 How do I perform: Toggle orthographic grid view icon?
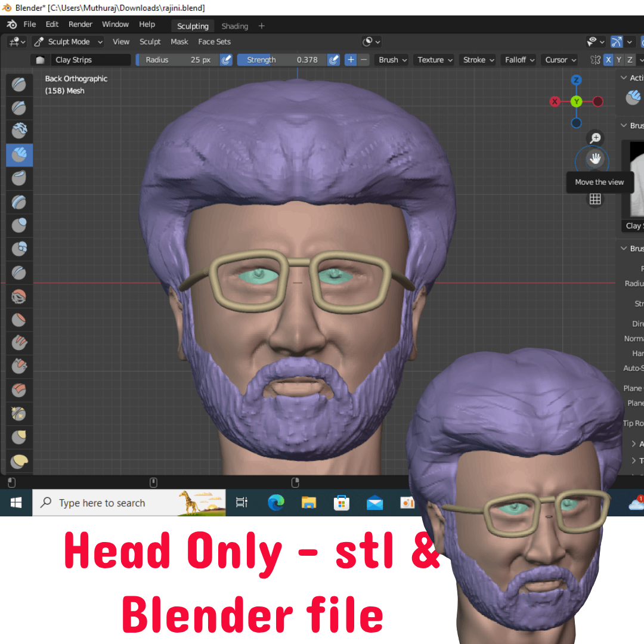[x=595, y=200]
